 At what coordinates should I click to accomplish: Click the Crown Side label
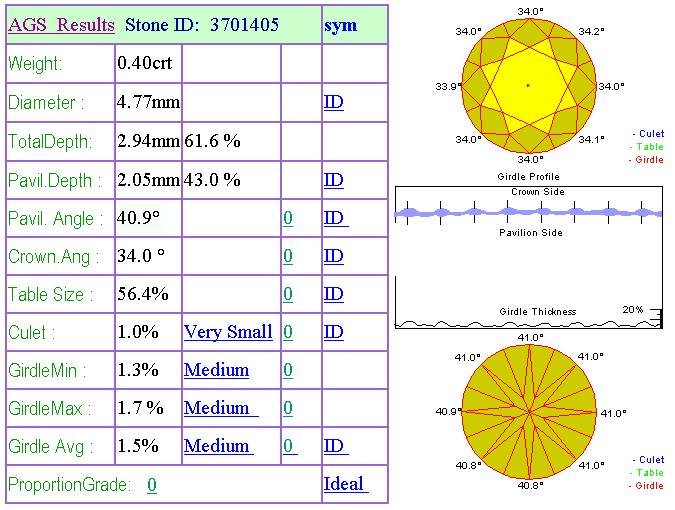[x=538, y=192]
